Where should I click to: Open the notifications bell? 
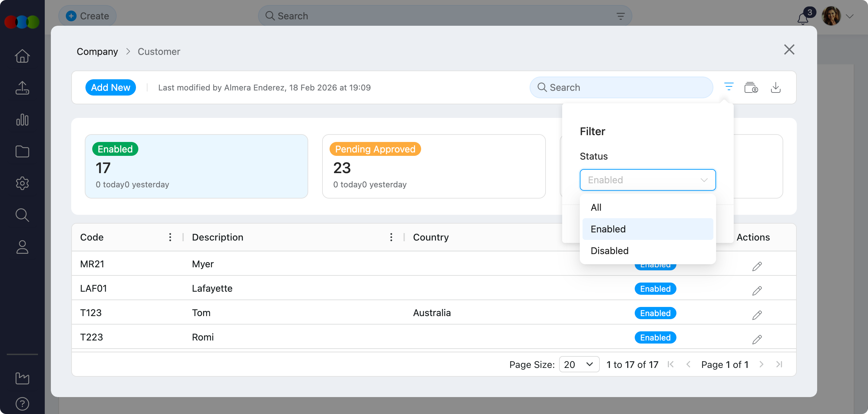(x=803, y=18)
